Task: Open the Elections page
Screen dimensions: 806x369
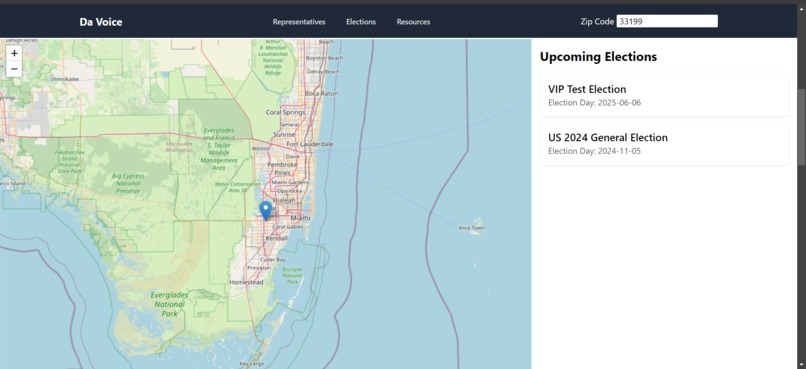Action: pyautogui.click(x=361, y=22)
